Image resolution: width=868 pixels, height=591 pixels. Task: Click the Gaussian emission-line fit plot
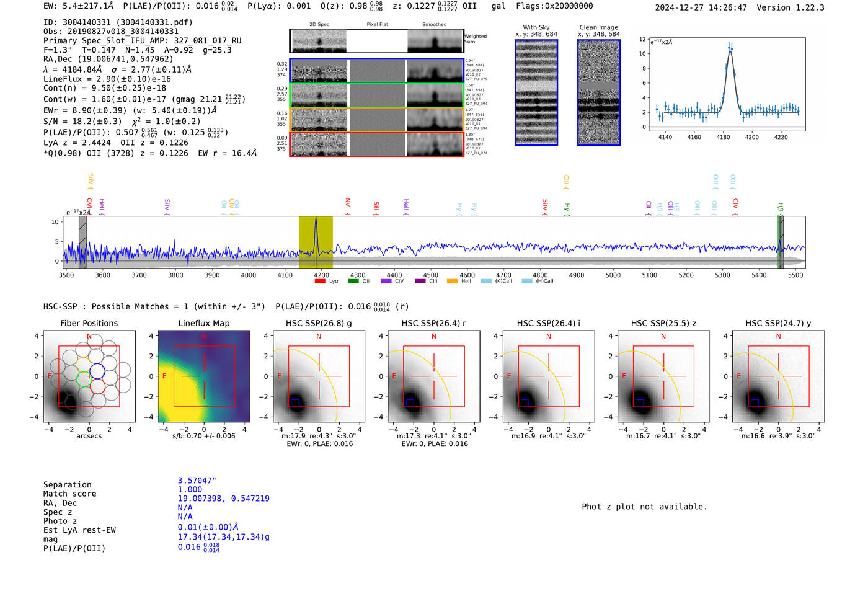click(727, 85)
